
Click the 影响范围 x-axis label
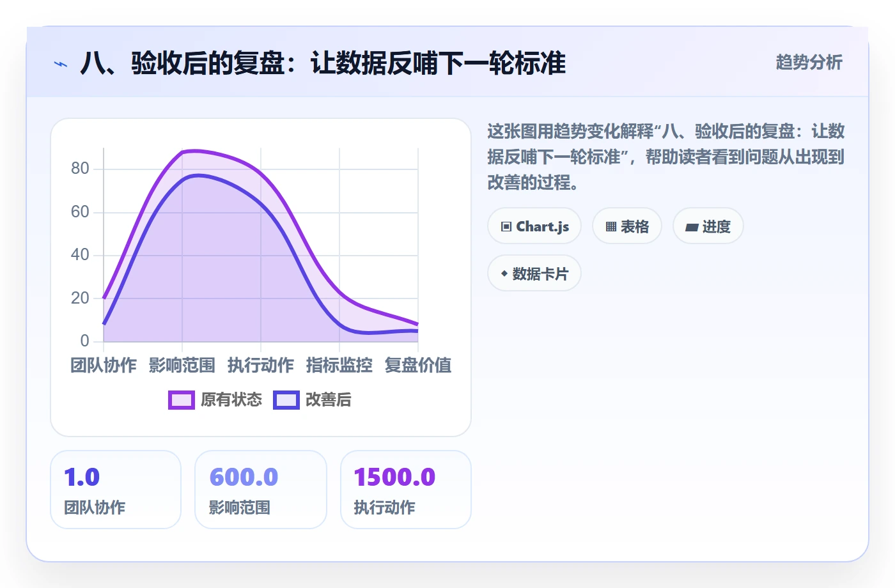(182, 366)
